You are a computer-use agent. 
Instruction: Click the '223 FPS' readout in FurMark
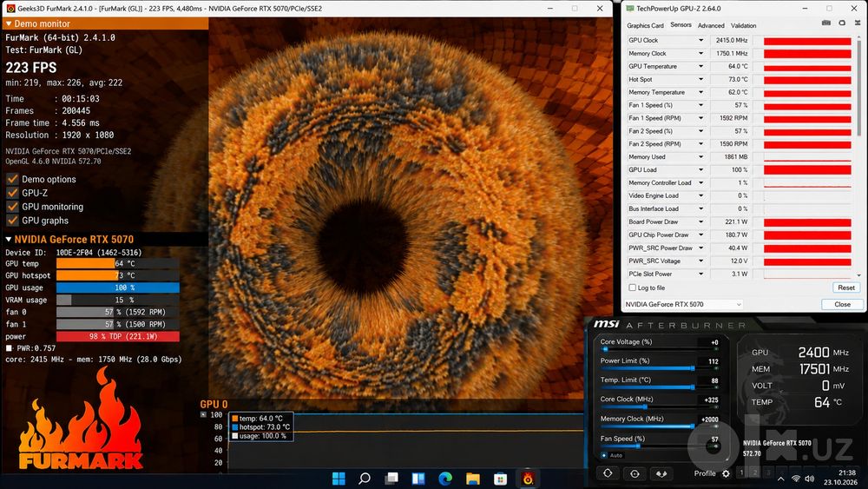tap(31, 68)
